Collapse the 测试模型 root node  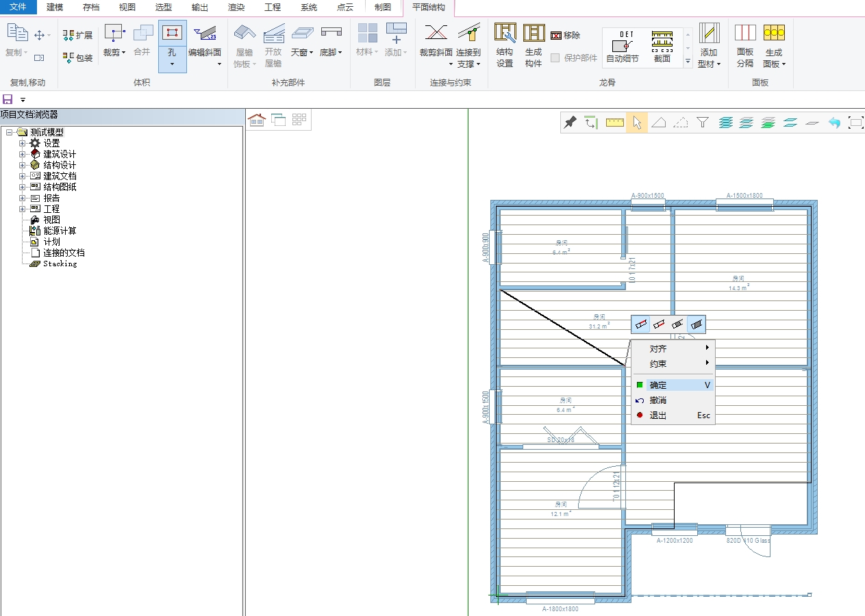9,132
